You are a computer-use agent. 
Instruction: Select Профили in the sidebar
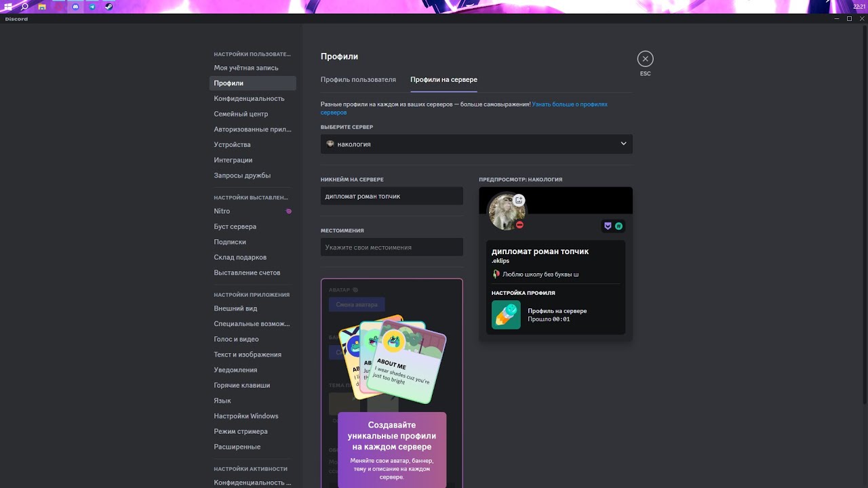pos(252,83)
